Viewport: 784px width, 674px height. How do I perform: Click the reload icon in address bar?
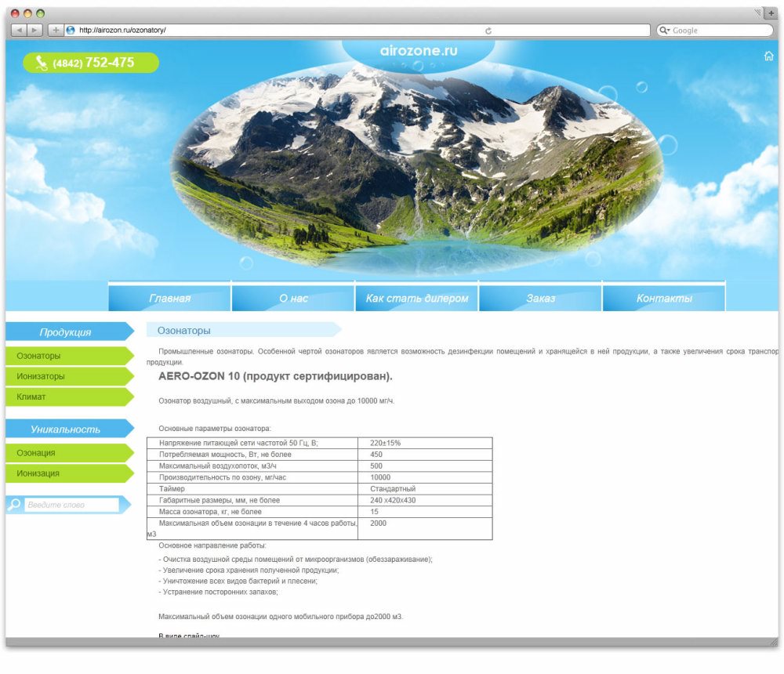488,31
